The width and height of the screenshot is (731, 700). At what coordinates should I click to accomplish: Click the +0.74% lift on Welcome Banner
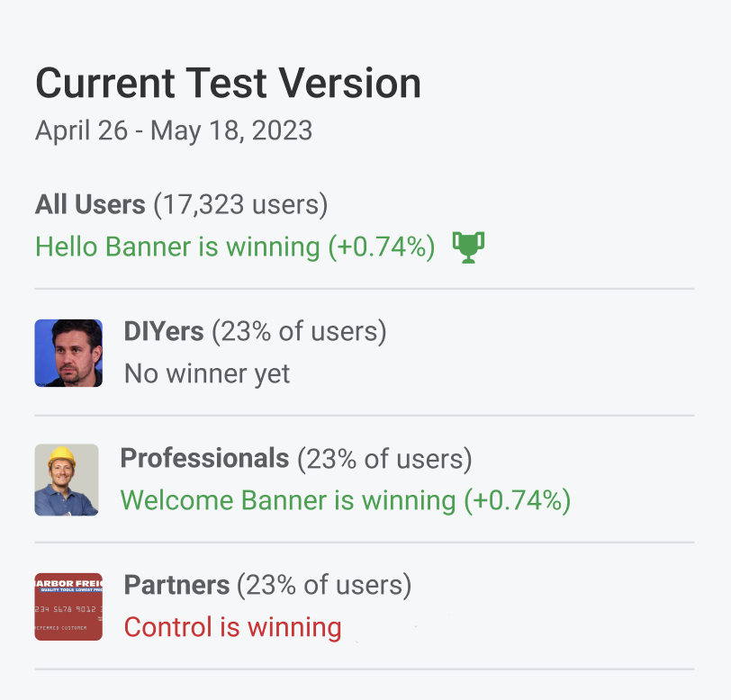coord(518,500)
